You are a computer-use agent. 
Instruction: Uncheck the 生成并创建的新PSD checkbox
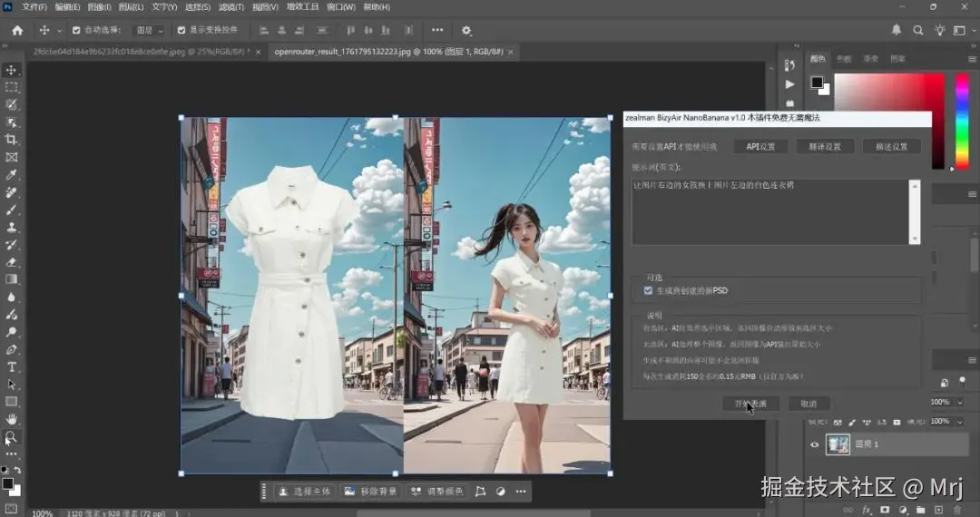click(x=648, y=290)
